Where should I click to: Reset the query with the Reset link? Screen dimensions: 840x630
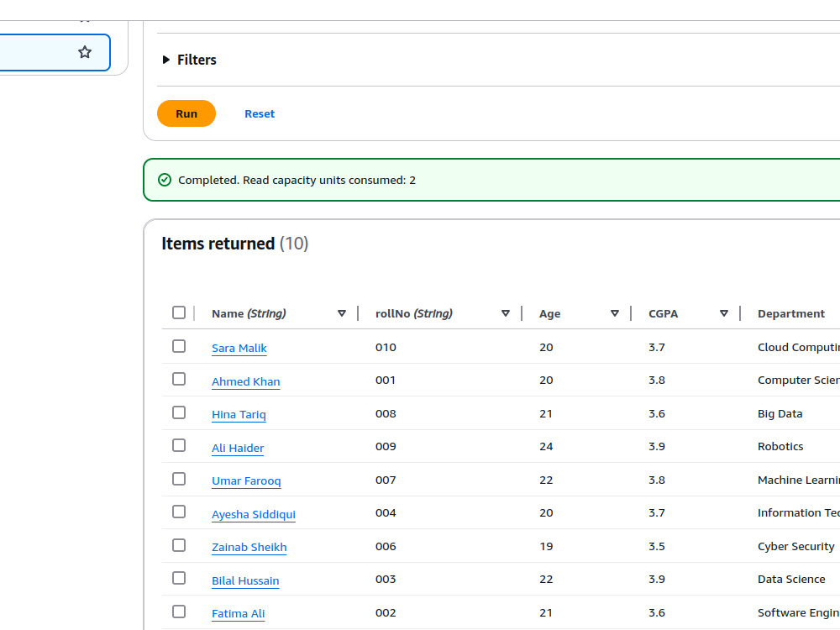pyautogui.click(x=260, y=113)
